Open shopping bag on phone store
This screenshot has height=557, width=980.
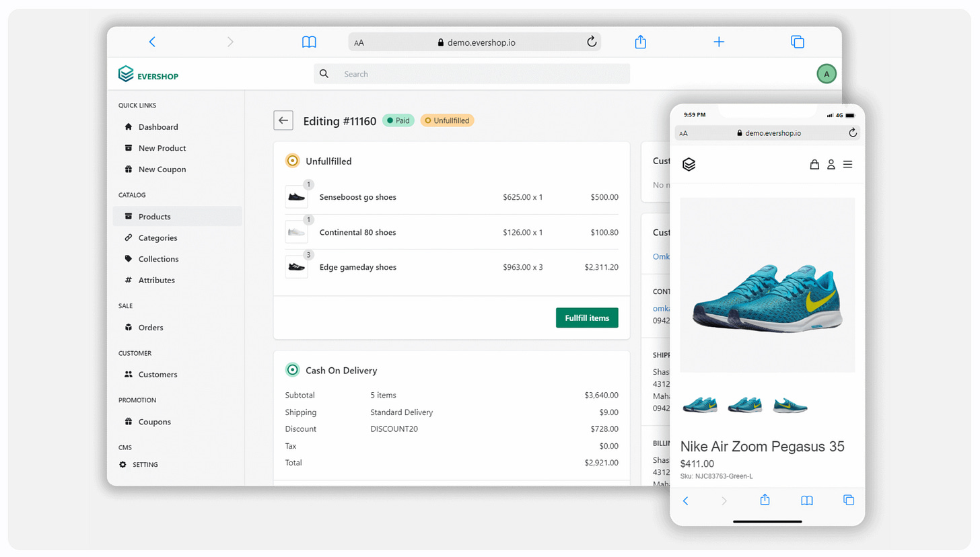(x=814, y=164)
